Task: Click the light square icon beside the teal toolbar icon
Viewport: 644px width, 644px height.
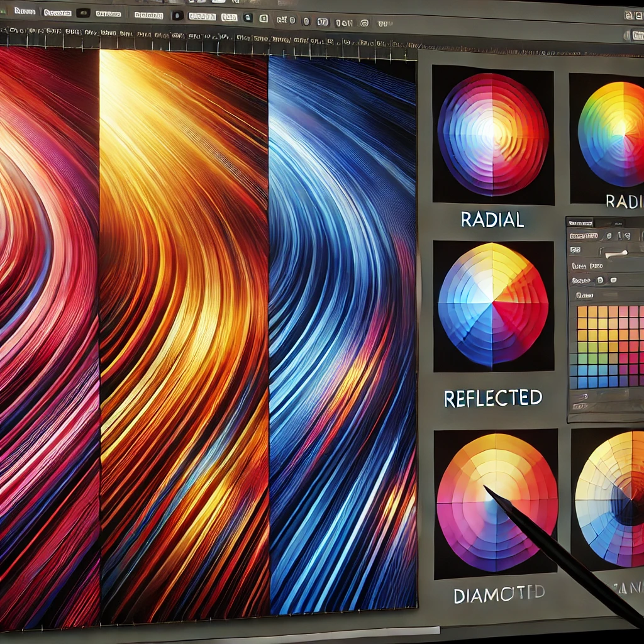Action: point(264,18)
